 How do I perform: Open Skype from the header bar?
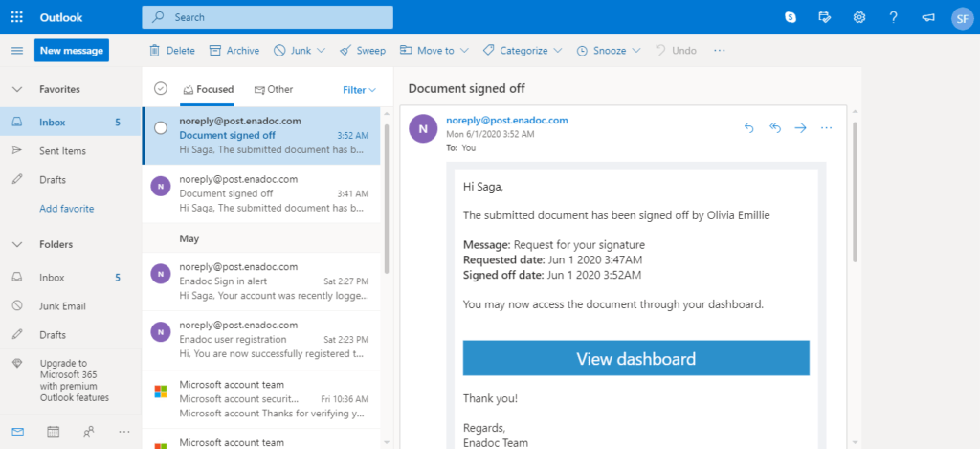(x=791, y=17)
